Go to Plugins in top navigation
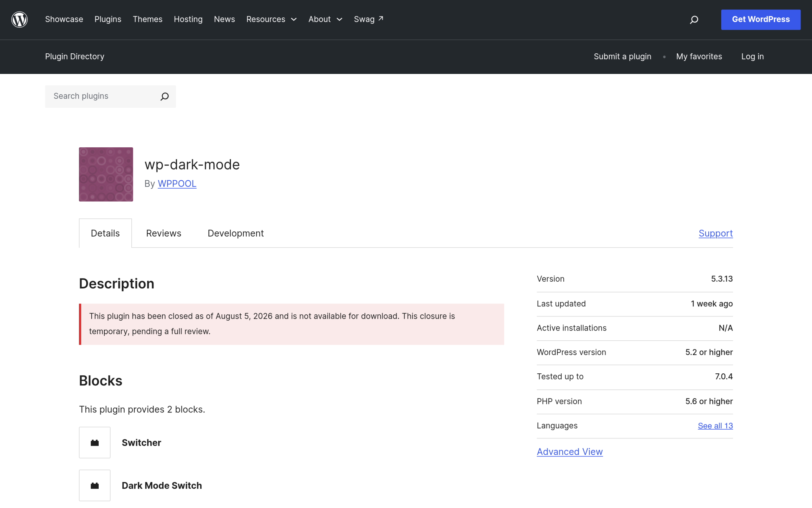 (108, 19)
